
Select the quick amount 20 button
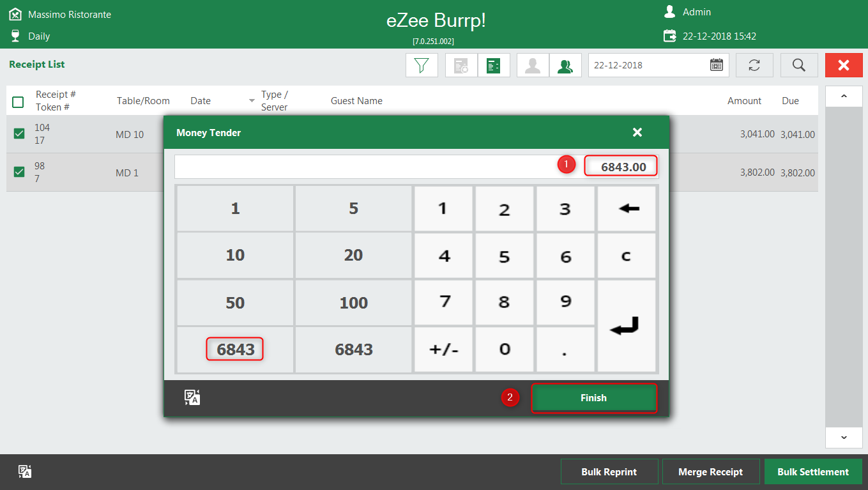pyautogui.click(x=353, y=255)
